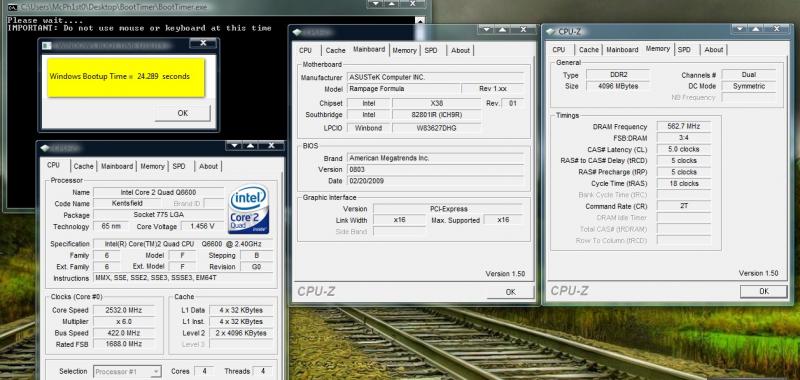Click the boot time dialog title icon
The height and width of the screenshot is (380, 800).
click(x=47, y=45)
